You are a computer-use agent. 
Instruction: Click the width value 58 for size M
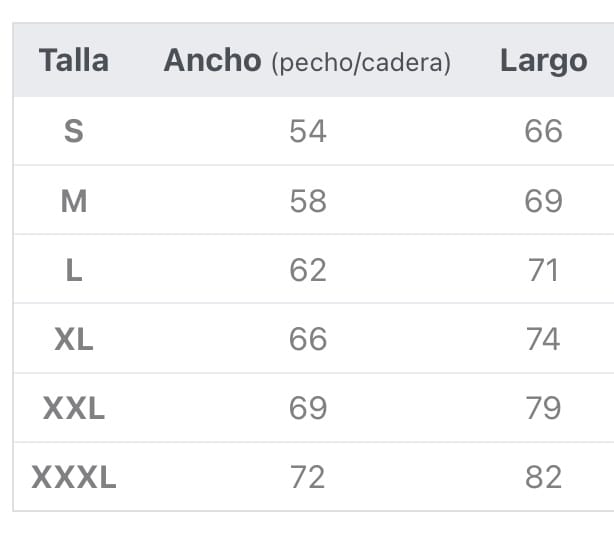click(307, 201)
